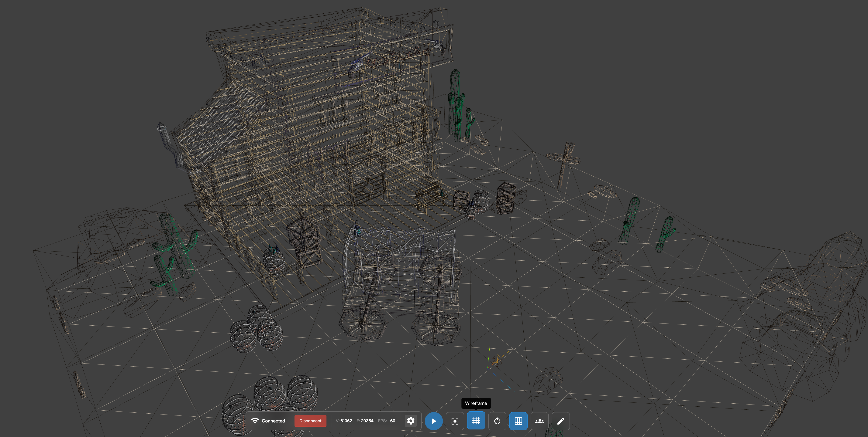This screenshot has height=437, width=868.
Task: Open settings with the gear icon
Action: (x=410, y=421)
